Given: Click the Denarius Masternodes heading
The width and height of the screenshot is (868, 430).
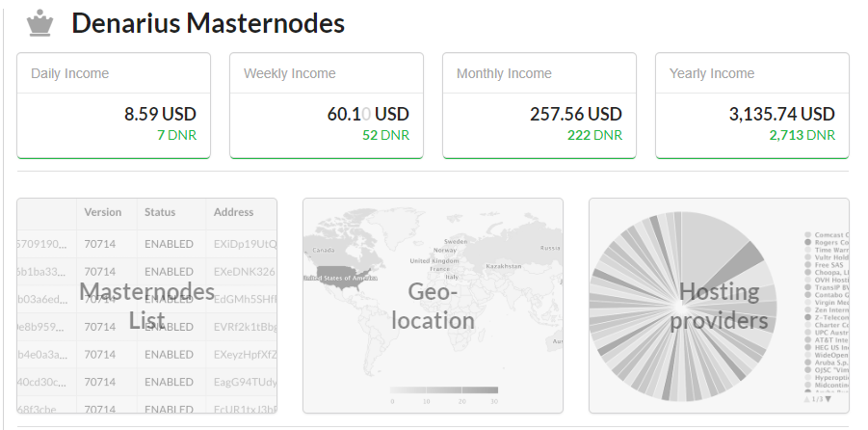Looking at the screenshot, I should point(208,24).
